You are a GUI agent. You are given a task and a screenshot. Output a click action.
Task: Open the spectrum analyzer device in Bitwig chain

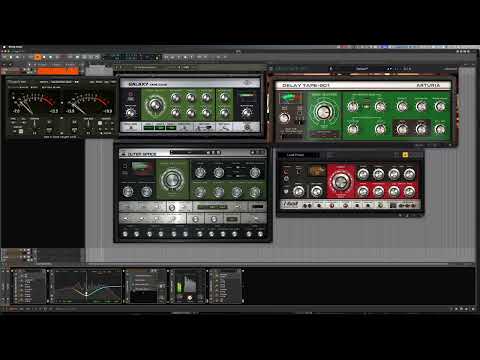(x=188, y=286)
